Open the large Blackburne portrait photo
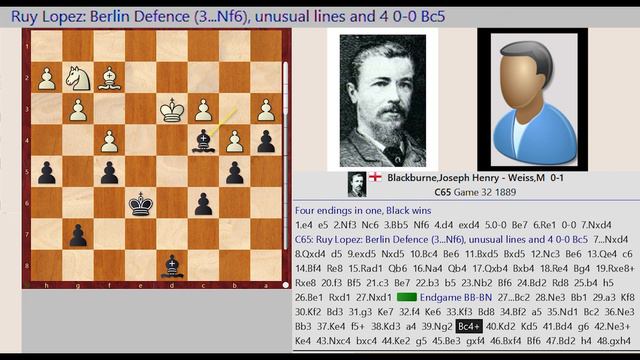Image resolution: width=640 pixels, height=360 pixels. [x=383, y=100]
